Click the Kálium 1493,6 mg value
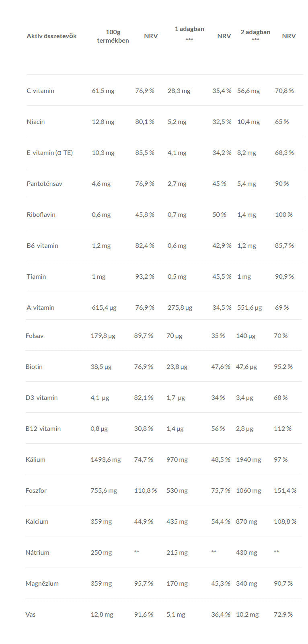 106,459
